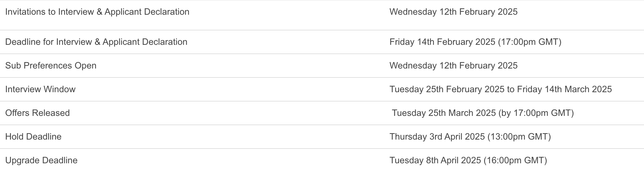Image resolution: width=644 pixels, height=178 pixels.
Task: Select the Interview Window label
Action: pyautogui.click(x=40, y=89)
